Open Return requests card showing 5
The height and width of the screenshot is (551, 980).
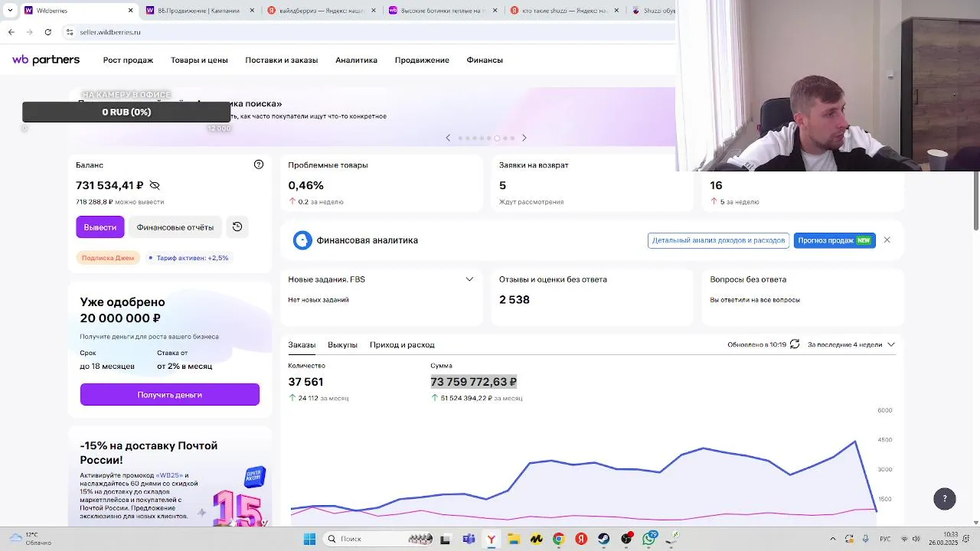click(x=592, y=184)
